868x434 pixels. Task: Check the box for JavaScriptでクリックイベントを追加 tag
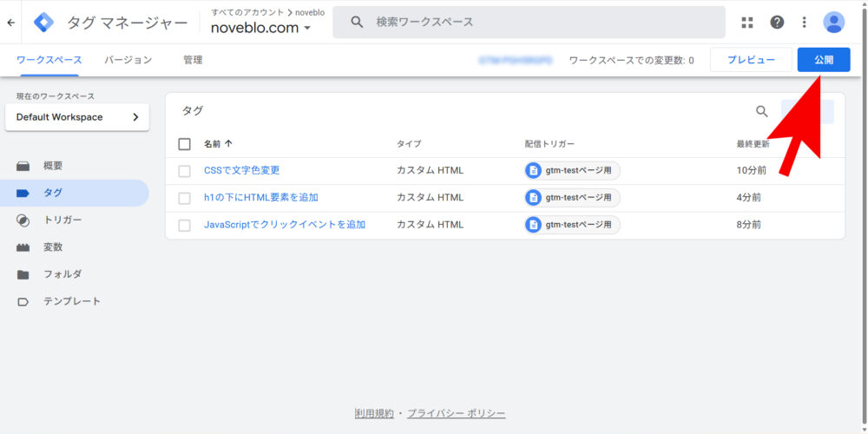pyautogui.click(x=184, y=226)
